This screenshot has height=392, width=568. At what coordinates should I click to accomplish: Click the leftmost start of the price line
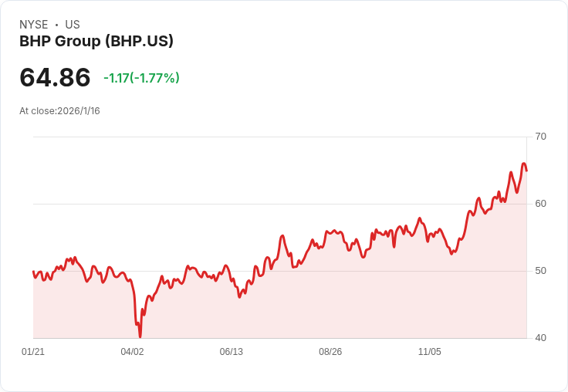33,272
